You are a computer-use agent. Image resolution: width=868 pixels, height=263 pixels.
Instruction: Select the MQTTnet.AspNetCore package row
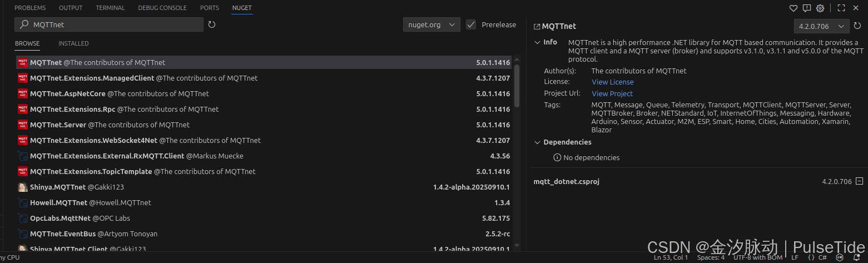(264, 93)
